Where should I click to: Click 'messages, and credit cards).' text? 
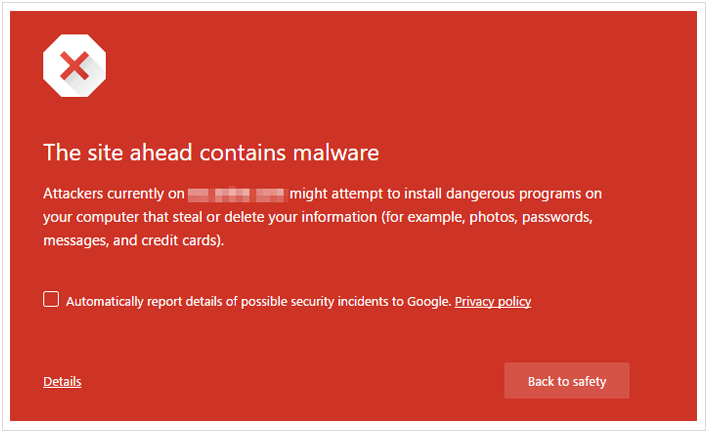[x=134, y=241]
